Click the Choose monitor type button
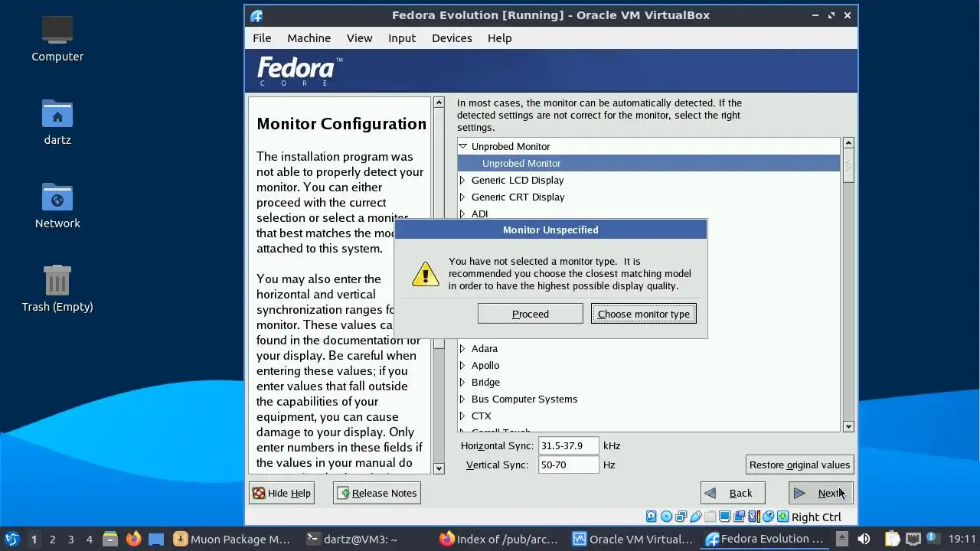980x551 pixels. (x=643, y=314)
